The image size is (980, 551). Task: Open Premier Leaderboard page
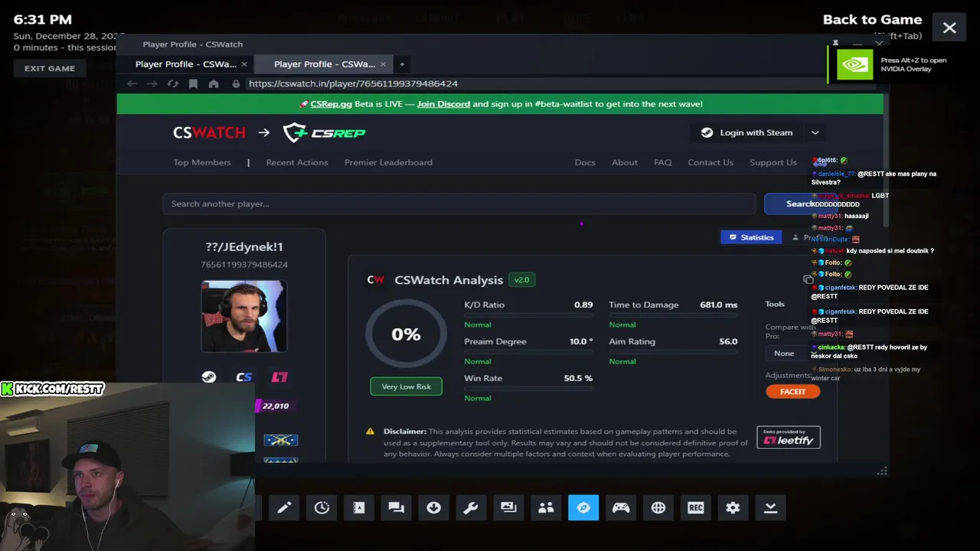click(388, 162)
